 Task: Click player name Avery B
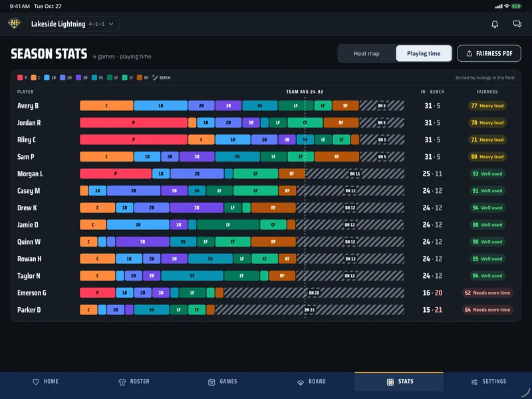tap(28, 106)
